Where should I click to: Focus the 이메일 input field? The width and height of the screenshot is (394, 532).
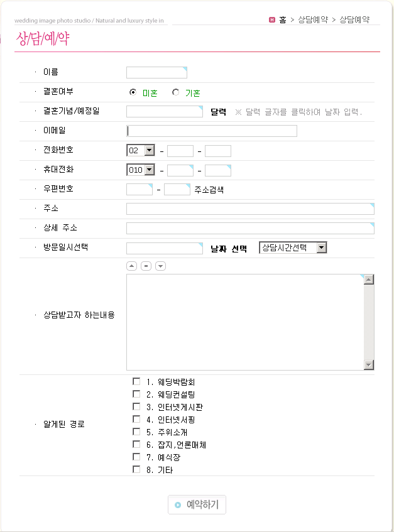(x=212, y=131)
